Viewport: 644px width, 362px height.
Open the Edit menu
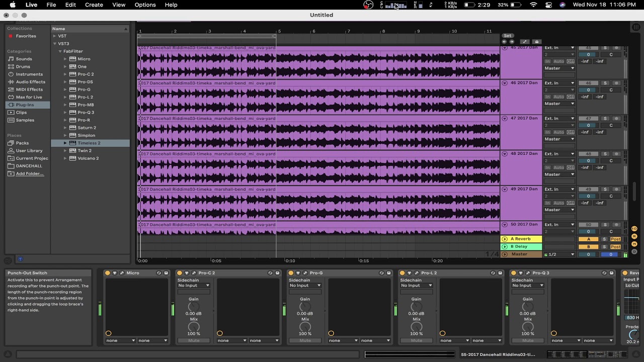[70, 5]
